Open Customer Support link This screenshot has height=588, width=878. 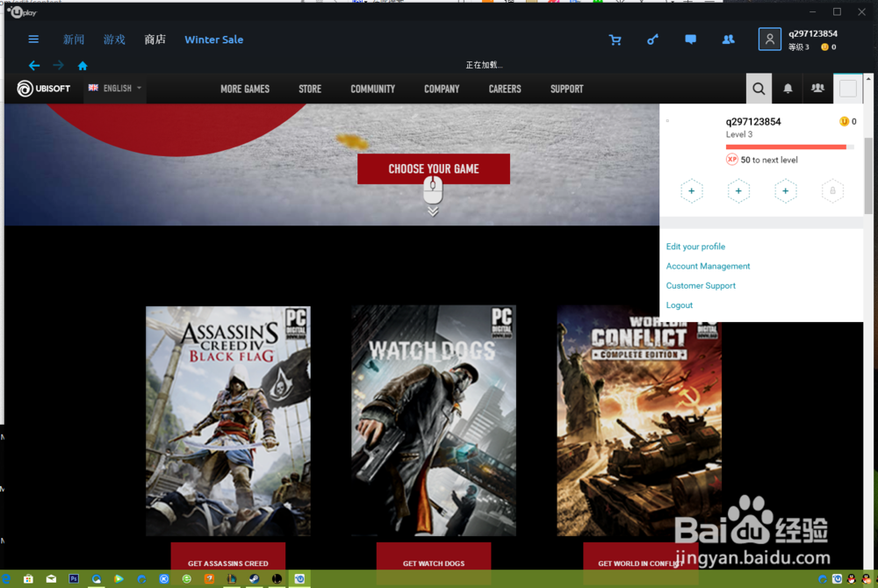701,286
